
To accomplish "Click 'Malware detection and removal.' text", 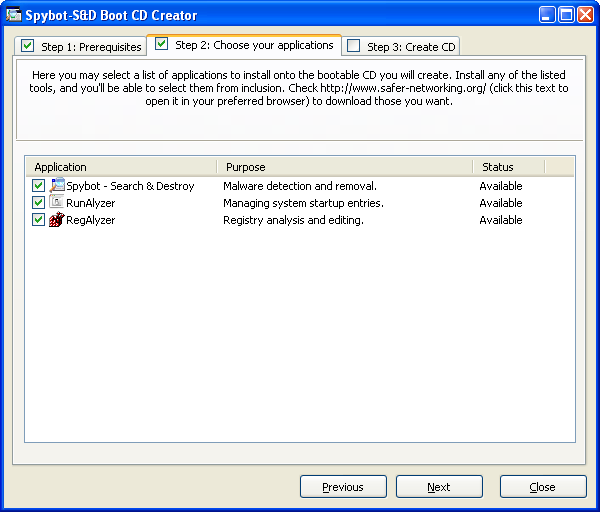I will [300, 186].
